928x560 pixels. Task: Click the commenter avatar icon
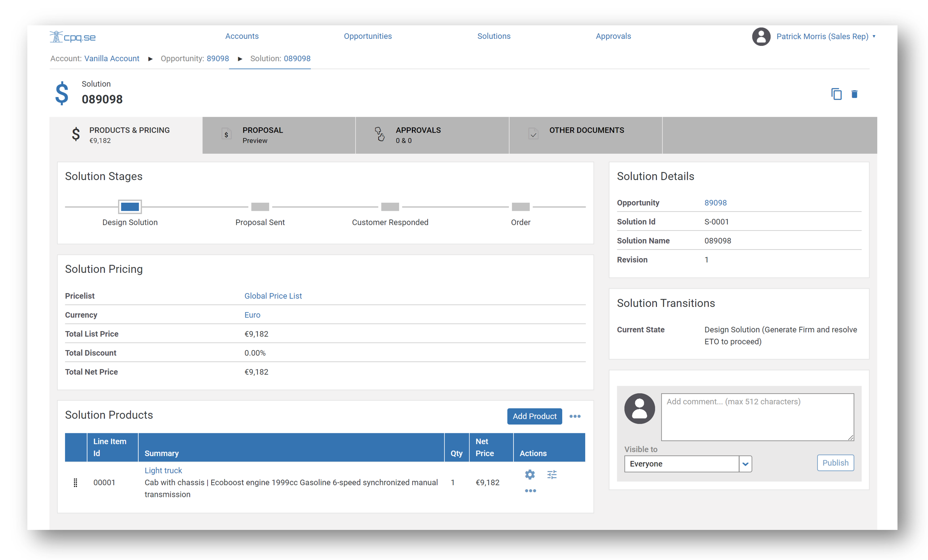[640, 408]
